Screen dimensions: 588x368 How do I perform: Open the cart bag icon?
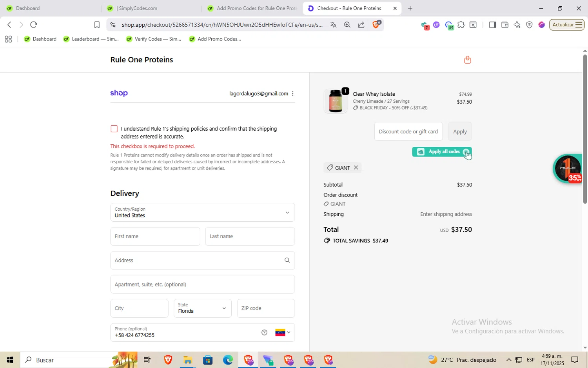467,60
